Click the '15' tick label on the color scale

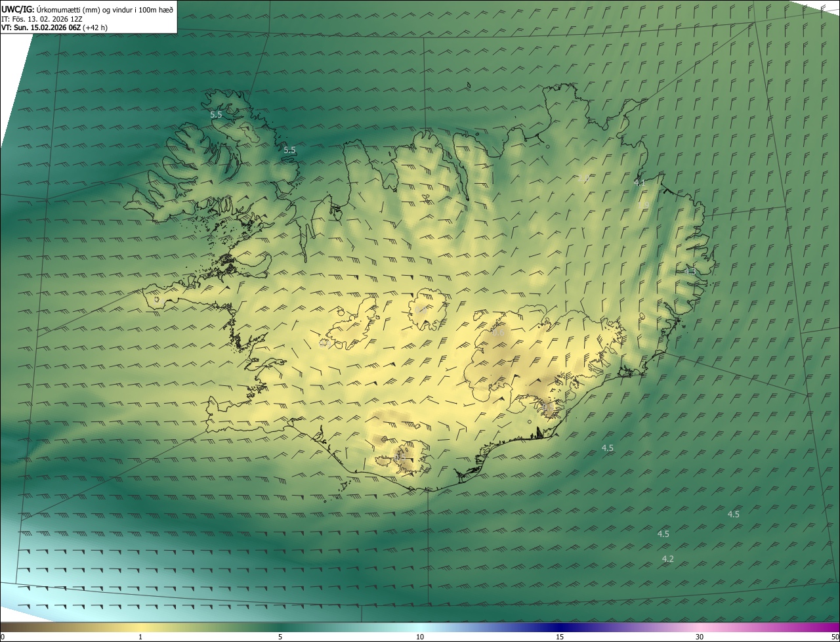click(560, 637)
